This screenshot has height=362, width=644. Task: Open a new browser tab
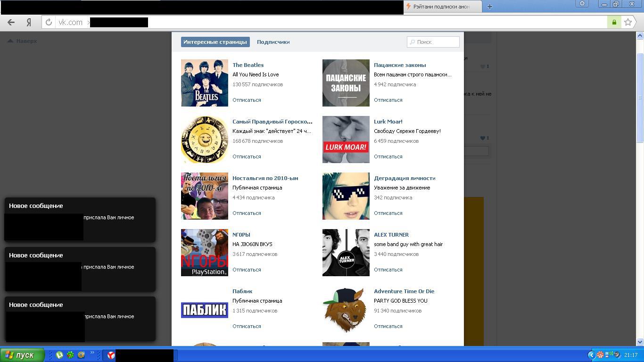point(489,7)
